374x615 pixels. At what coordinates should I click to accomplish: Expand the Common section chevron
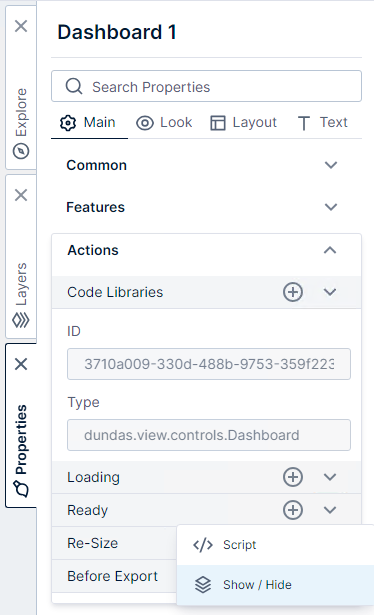331,165
